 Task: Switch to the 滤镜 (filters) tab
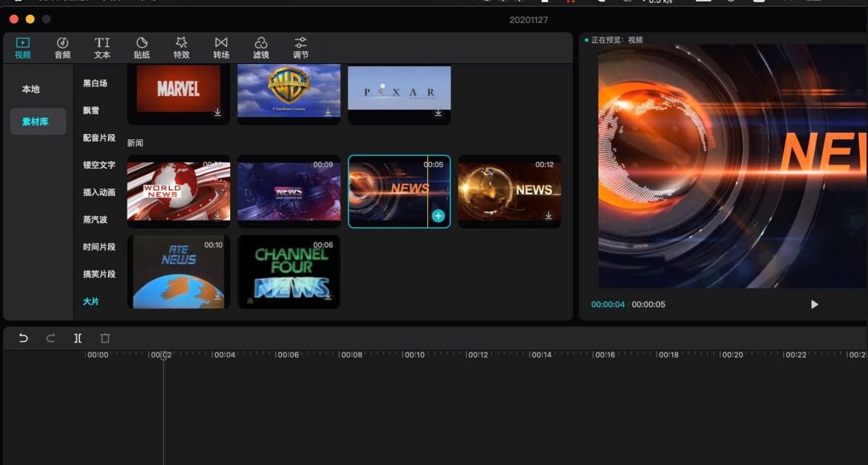pos(261,48)
